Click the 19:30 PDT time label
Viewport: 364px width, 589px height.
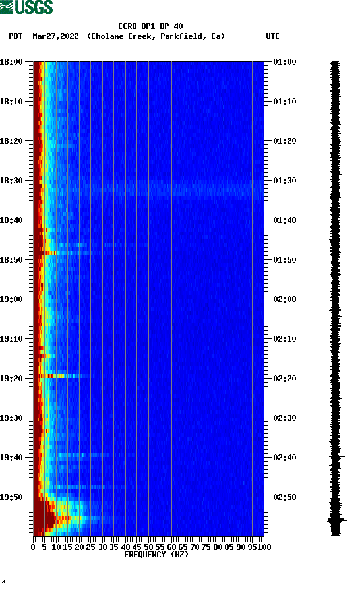[x=11, y=418]
